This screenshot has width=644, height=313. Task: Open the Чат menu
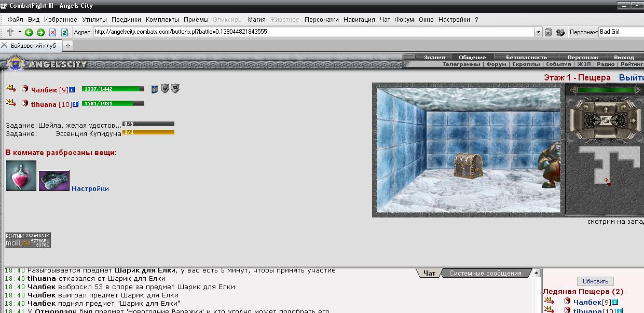pos(385,20)
